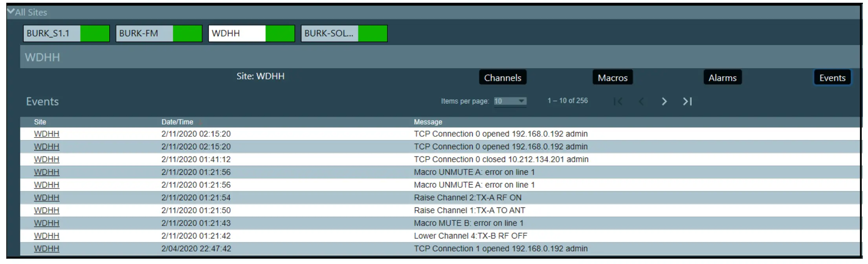Screen dimensions: 868x264
Task: Click the green status block for BURK_S1.1
Action: pyautogui.click(x=95, y=33)
